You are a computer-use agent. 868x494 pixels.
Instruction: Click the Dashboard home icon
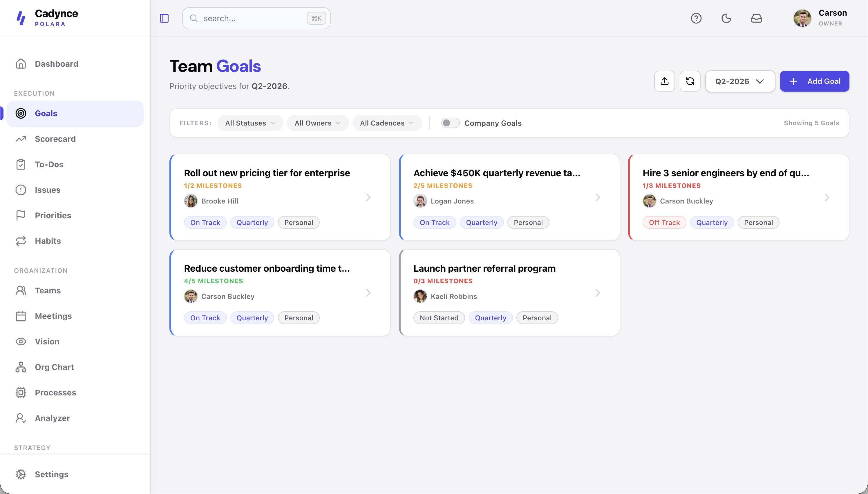tap(21, 64)
